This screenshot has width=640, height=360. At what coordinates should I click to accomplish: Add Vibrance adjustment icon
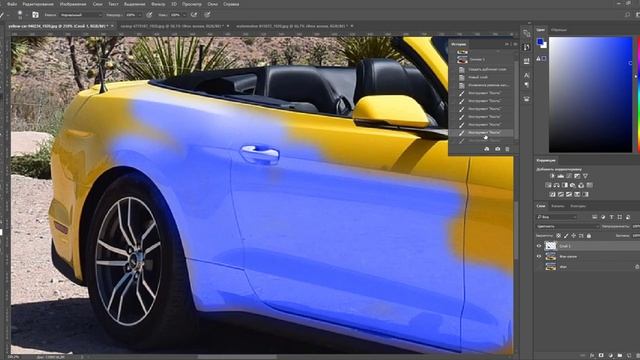point(585,176)
